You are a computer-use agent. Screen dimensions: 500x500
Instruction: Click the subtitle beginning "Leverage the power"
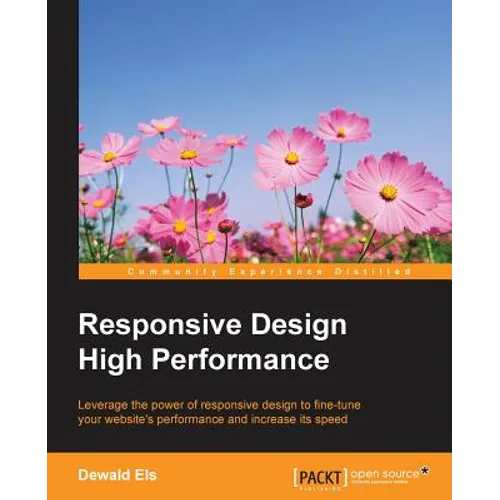click(x=219, y=412)
